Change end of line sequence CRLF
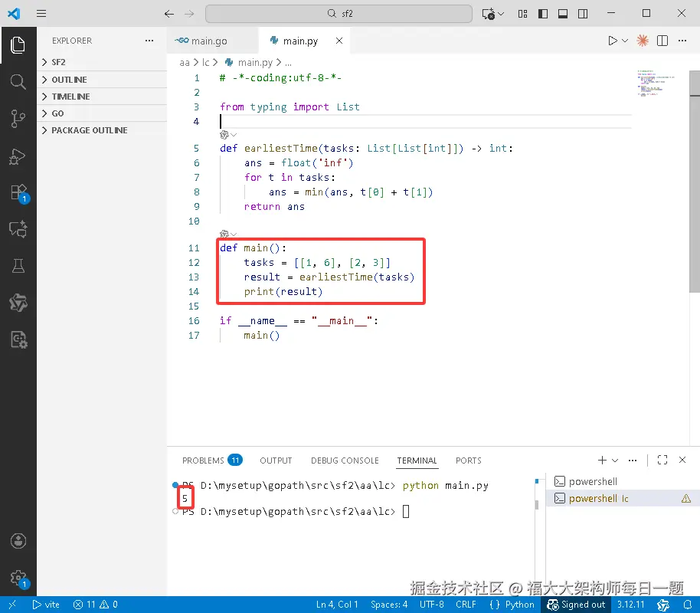Screen dimensions: 700x613 (466, 605)
